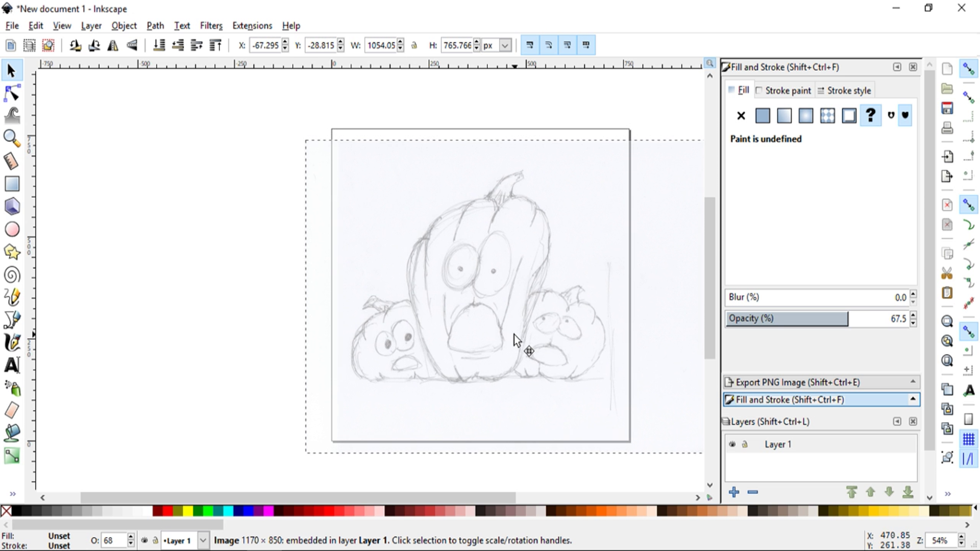Select the Selector arrow tool
Screen dimensions: 980x551
point(11,71)
